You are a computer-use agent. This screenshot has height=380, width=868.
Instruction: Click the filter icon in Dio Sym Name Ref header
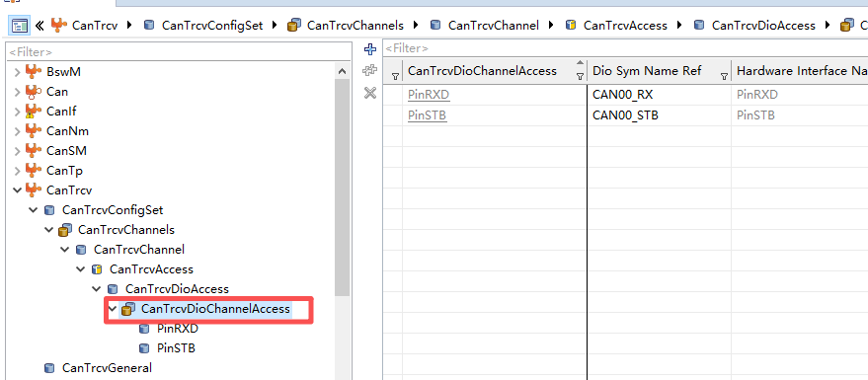[x=724, y=77]
